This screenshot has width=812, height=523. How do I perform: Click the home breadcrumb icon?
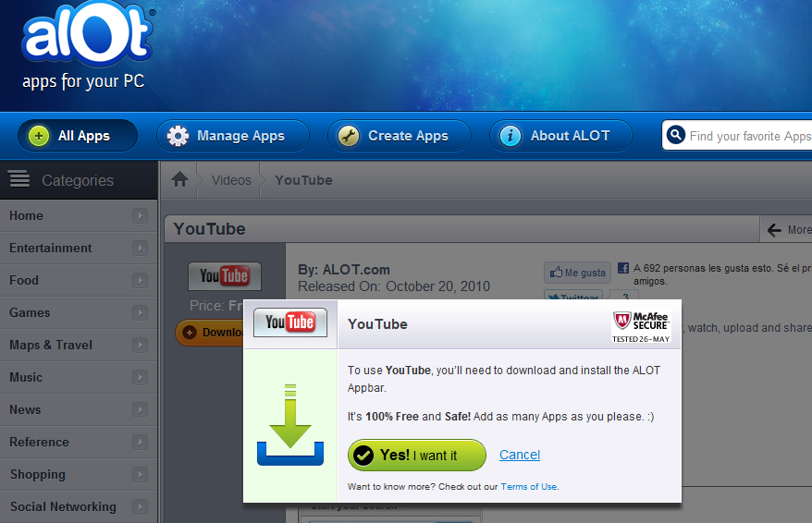click(x=179, y=179)
